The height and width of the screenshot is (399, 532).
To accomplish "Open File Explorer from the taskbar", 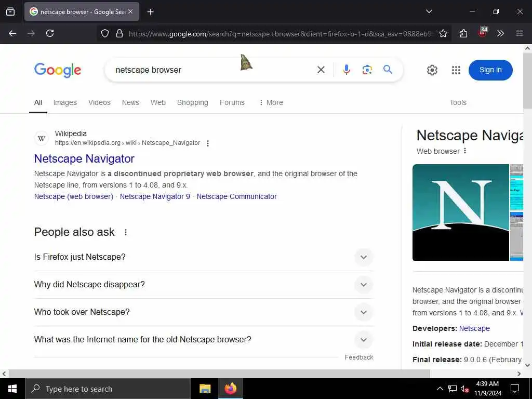I will pos(205,389).
